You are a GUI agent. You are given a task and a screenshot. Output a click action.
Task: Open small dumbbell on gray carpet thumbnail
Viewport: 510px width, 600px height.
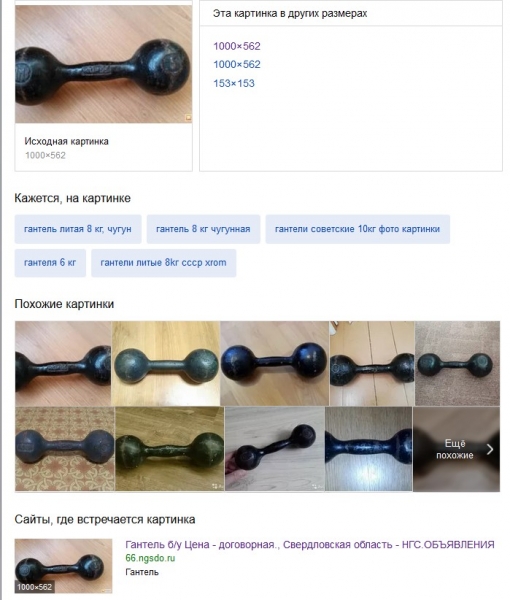click(x=457, y=364)
